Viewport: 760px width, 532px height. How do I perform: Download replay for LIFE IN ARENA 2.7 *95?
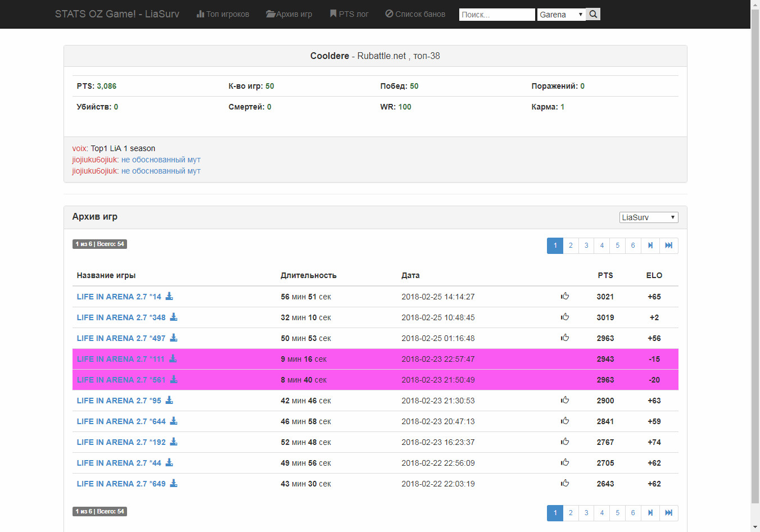(169, 400)
